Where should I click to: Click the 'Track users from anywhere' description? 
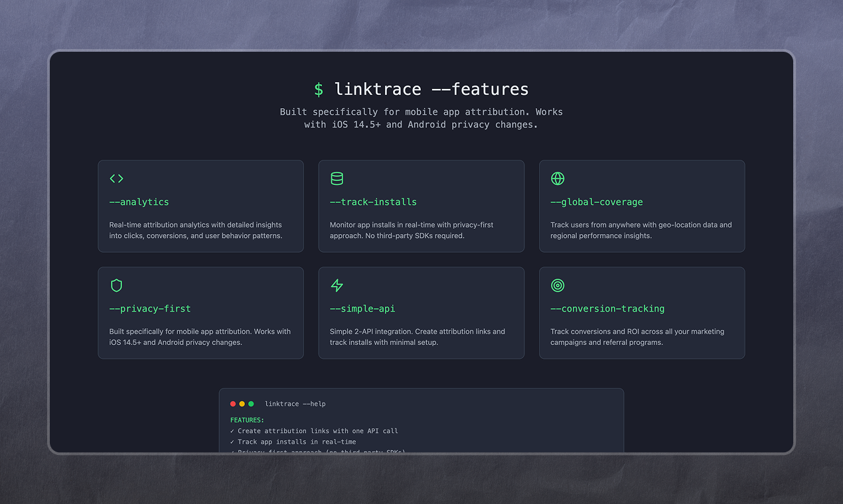(641, 230)
